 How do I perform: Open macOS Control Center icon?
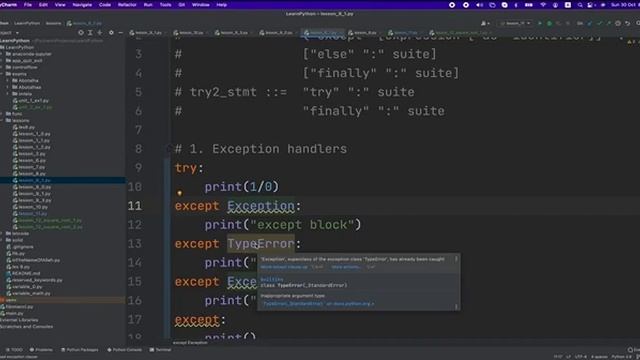point(590,5)
